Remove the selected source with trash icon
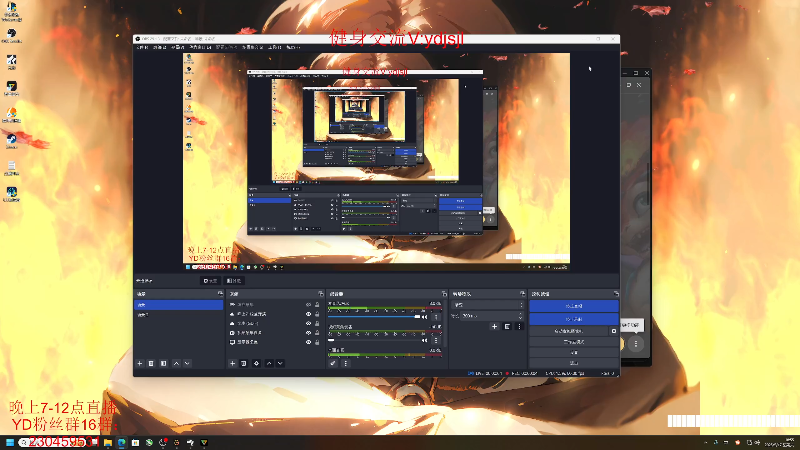 coord(244,363)
